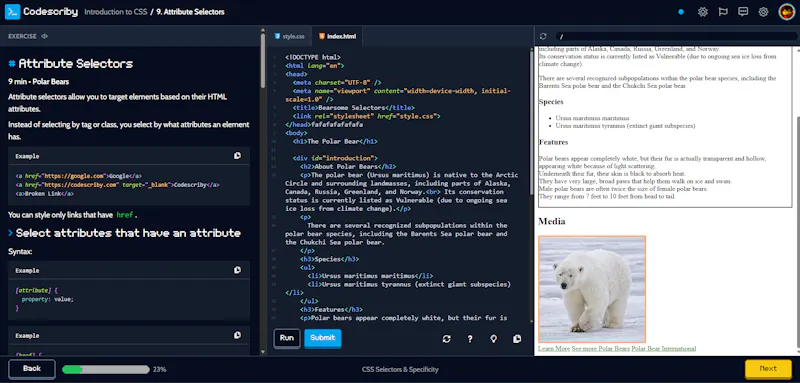Click the EXERCISE panel label
Screen dimensions: 800x383
pyautogui.click(x=22, y=36)
